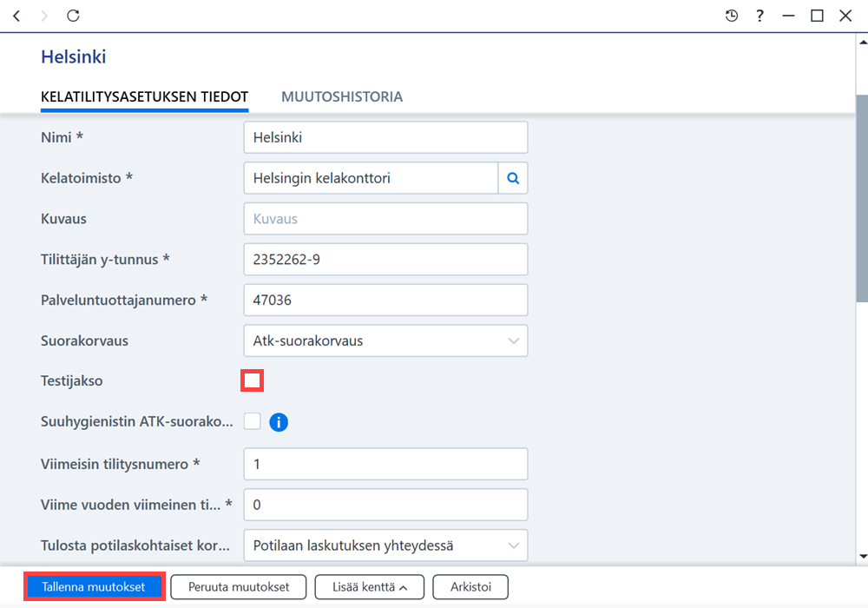Viewport: 868px width, 608px height.
Task: Open help with the question mark icon
Action: click(760, 16)
